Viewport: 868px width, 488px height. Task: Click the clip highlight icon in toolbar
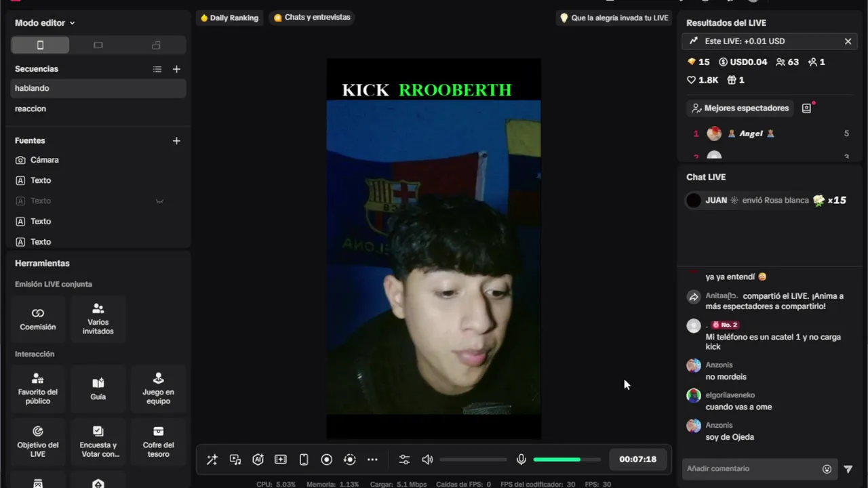coord(281,460)
